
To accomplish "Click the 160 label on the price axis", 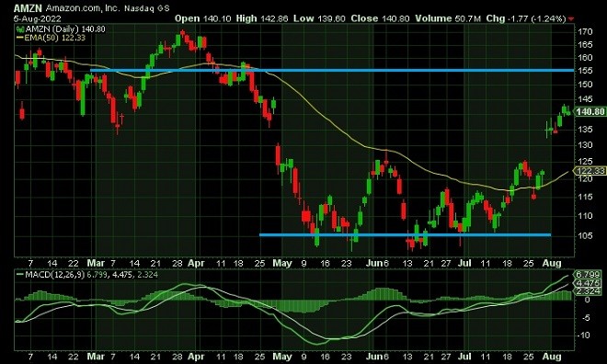I will point(585,58).
